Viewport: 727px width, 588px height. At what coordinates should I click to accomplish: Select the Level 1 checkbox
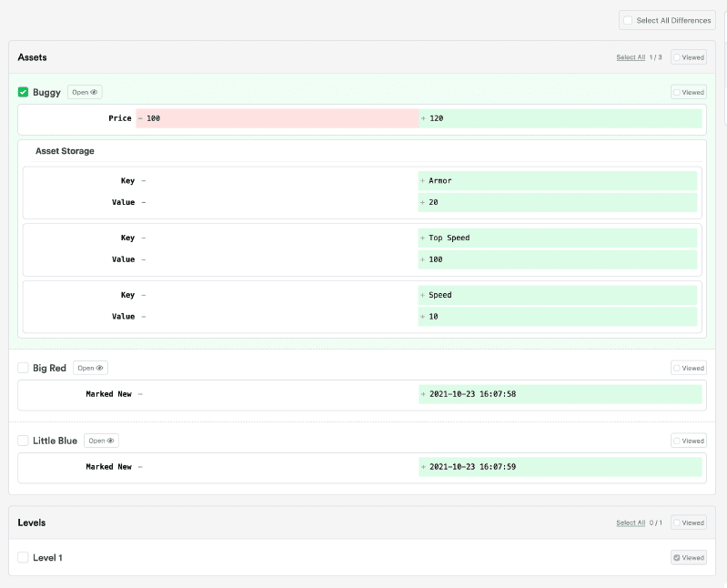tap(23, 557)
